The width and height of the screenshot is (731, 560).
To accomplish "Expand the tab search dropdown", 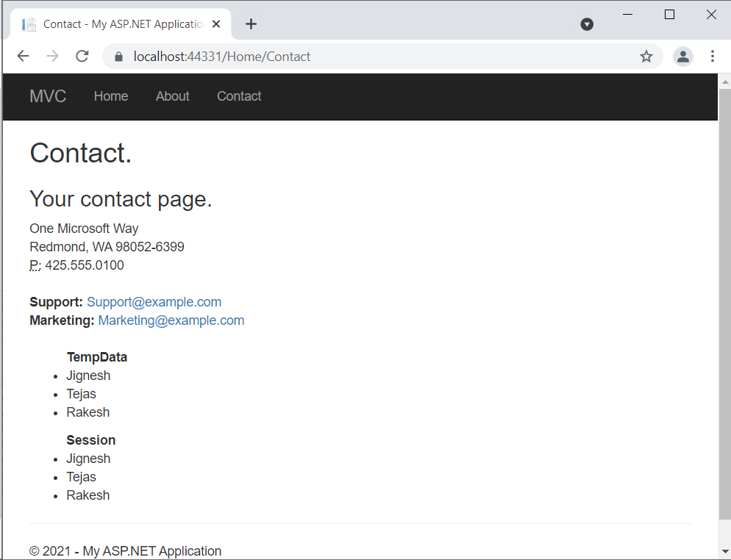I will click(587, 24).
